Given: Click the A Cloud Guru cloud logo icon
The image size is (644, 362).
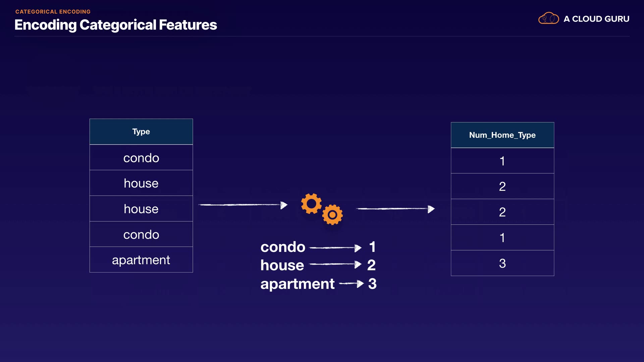Looking at the screenshot, I should click(x=548, y=18).
